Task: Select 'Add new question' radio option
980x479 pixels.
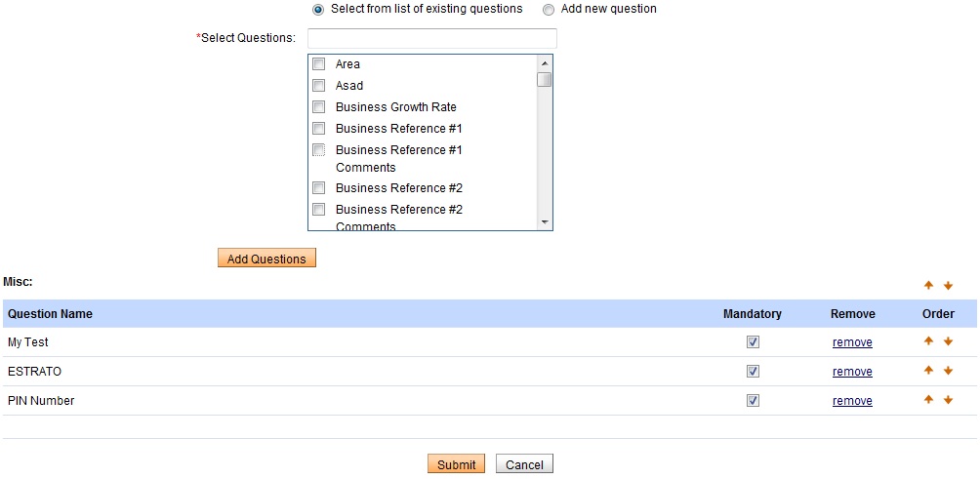Action: (549, 10)
